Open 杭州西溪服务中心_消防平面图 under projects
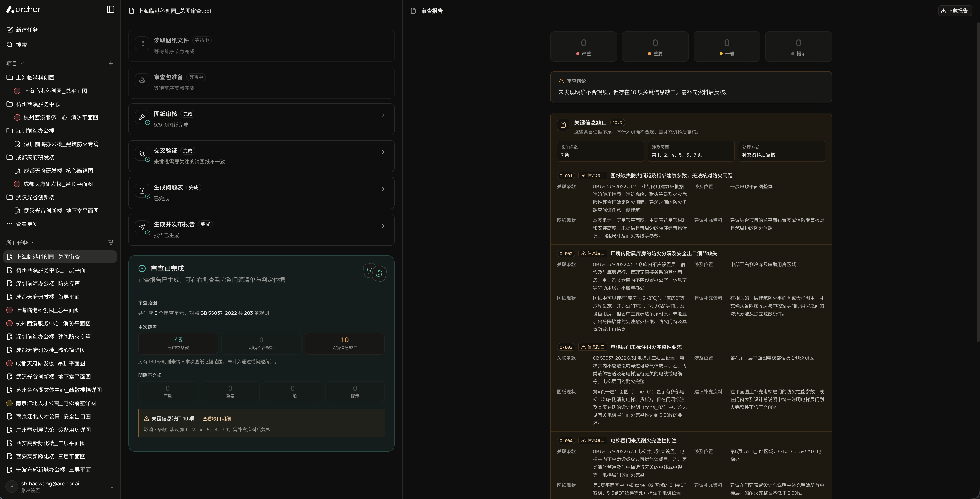 [x=60, y=118]
